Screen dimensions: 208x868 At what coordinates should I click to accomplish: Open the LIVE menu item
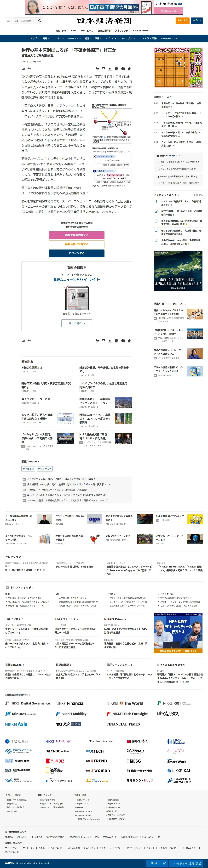[x=74, y=31]
